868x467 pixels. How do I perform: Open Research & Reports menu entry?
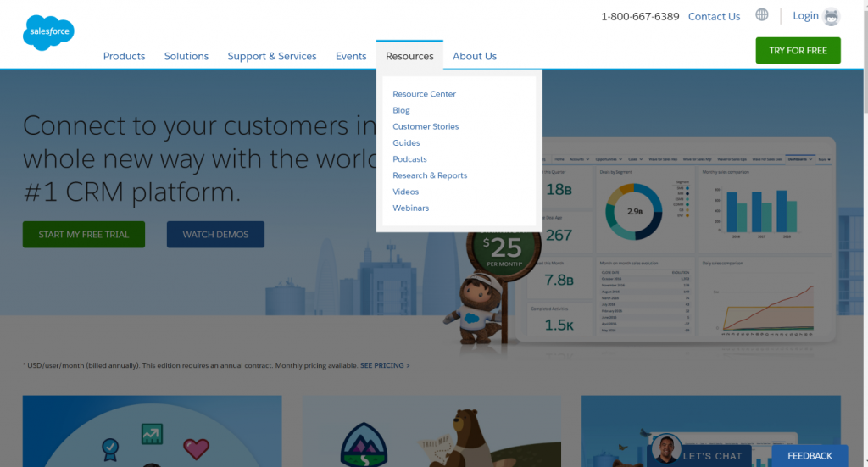tap(430, 175)
